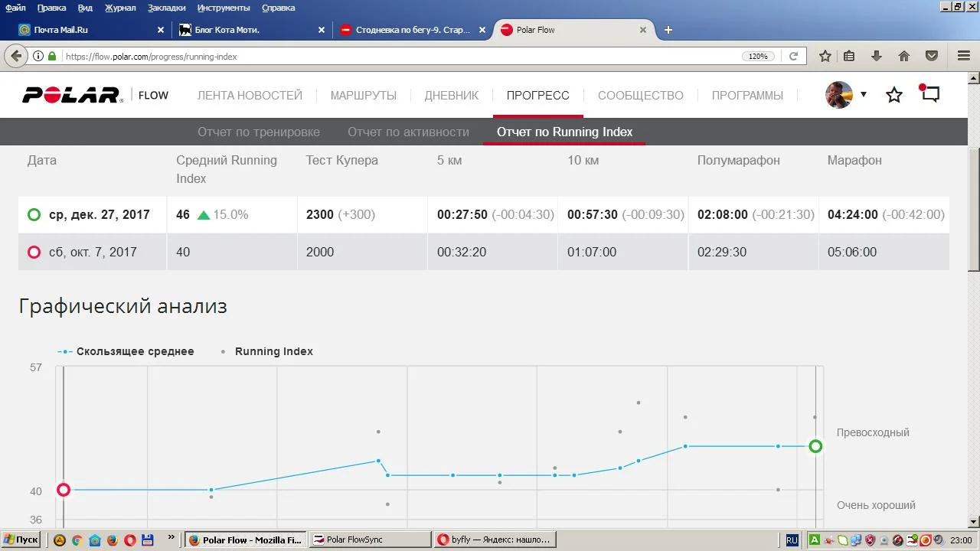Open downloads arrow icon in toolbar
Image resolution: width=980 pixels, height=551 pixels.
click(877, 56)
